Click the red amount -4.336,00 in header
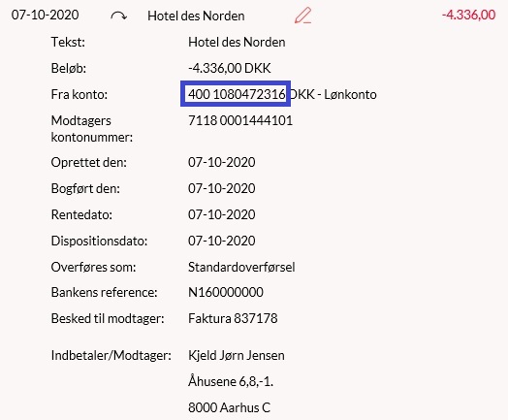508x420 pixels. [468, 15]
